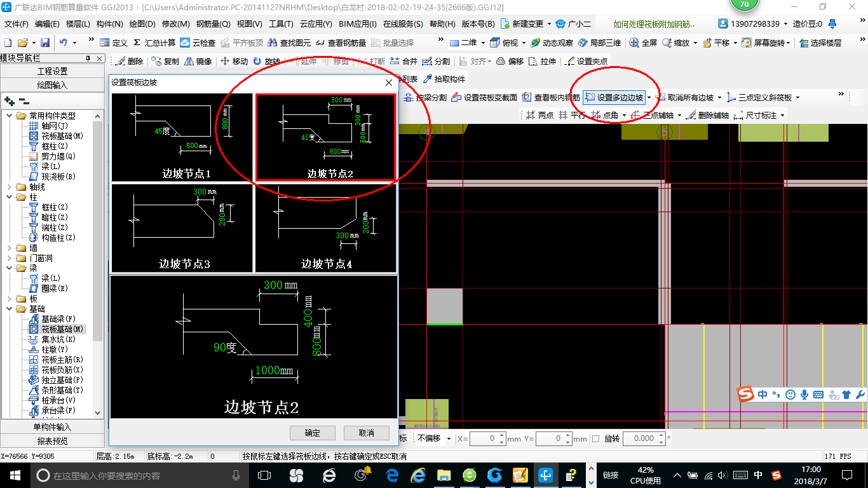
Task: Click 选择楼层 select floor tool
Action: pyautogui.click(x=820, y=43)
